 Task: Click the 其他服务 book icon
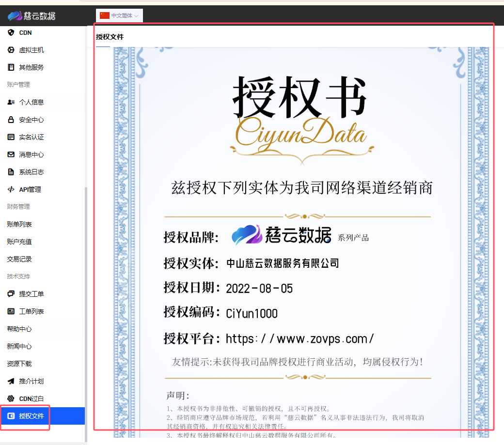pos(11,67)
